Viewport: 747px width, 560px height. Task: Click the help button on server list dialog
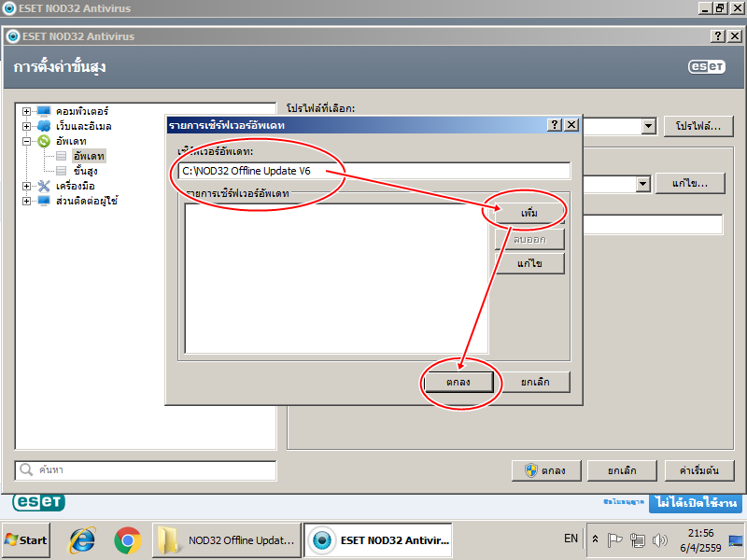click(554, 125)
